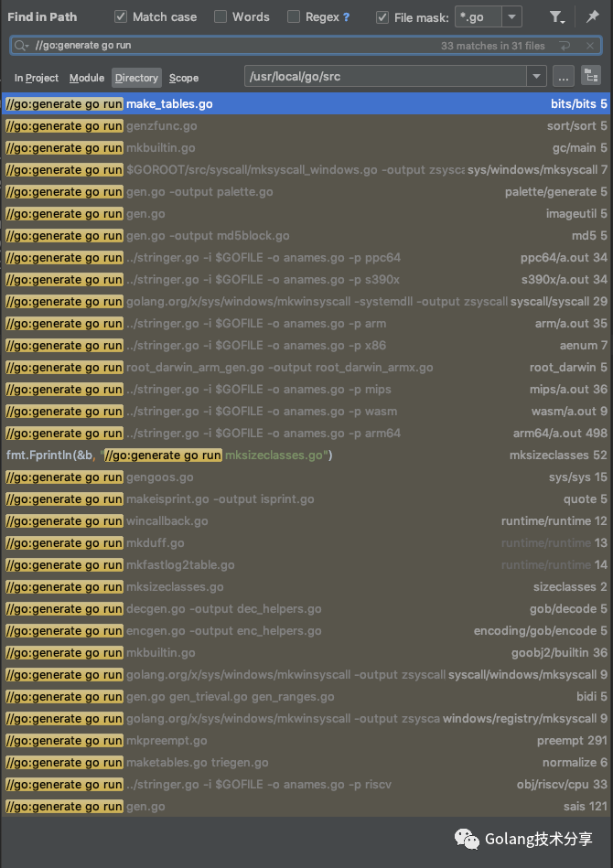Select the stringer.go -p wasm result
The image size is (613, 868).
click(x=306, y=412)
